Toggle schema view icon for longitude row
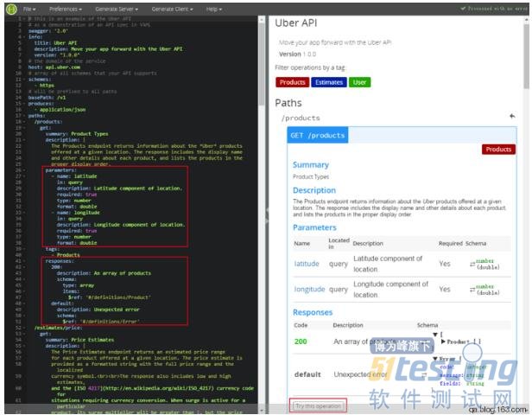 pyautogui.click(x=472, y=290)
